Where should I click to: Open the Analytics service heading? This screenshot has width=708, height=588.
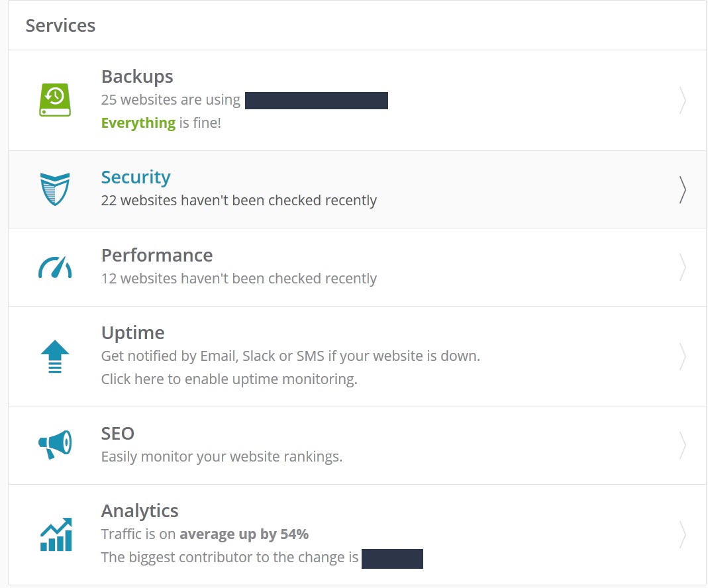click(x=140, y=511)
